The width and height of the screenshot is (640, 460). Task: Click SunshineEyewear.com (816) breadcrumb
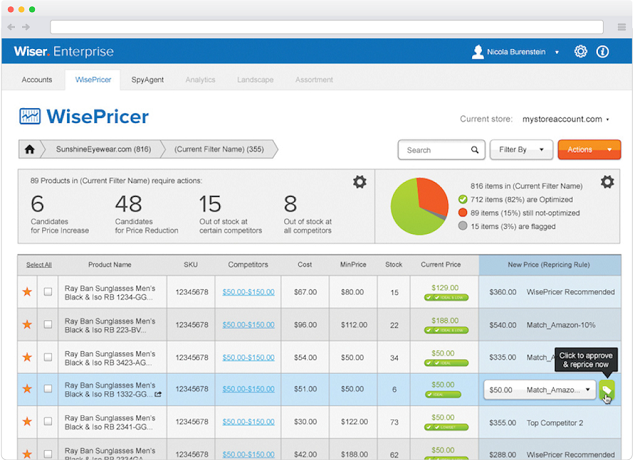click(103, 149)
